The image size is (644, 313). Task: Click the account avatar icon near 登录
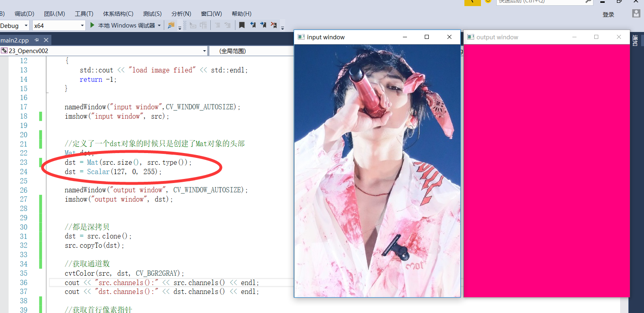[x=636, y=14]
